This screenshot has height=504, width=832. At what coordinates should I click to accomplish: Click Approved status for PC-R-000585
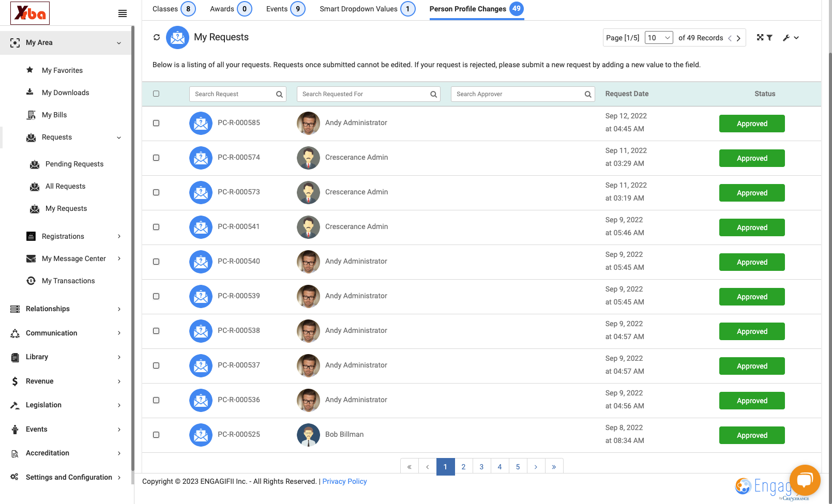(x=752, y=124)
